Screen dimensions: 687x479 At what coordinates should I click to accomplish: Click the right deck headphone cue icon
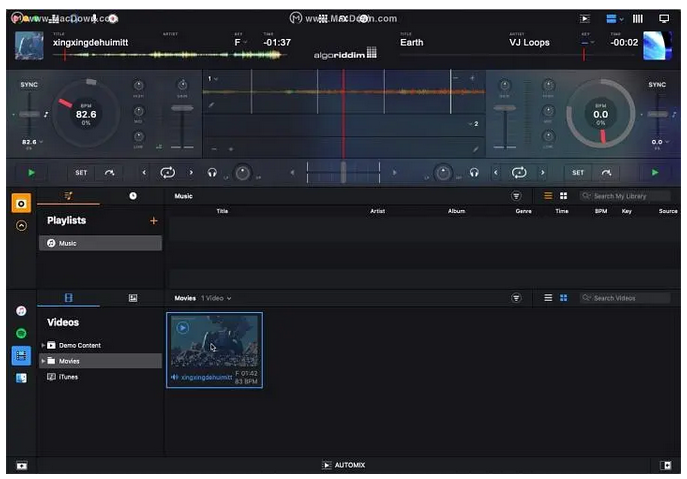coord(473,172)
